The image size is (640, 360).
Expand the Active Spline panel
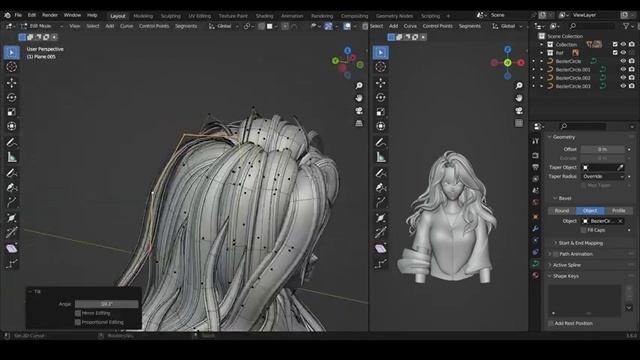coord(567,265)
